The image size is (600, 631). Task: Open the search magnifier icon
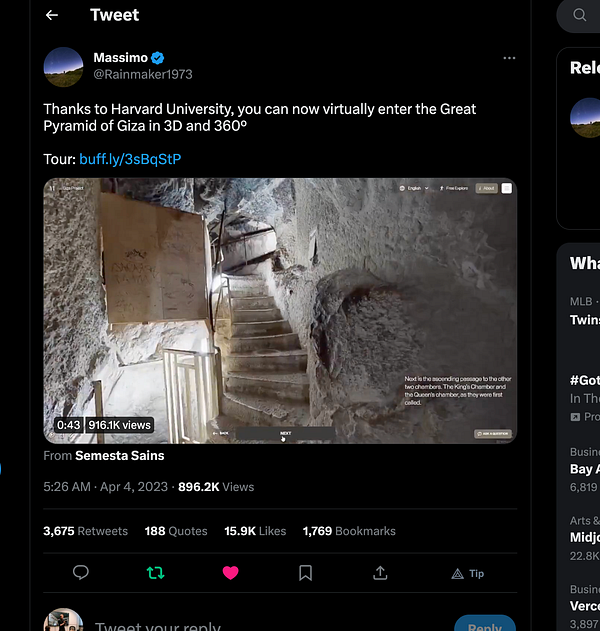579,15
